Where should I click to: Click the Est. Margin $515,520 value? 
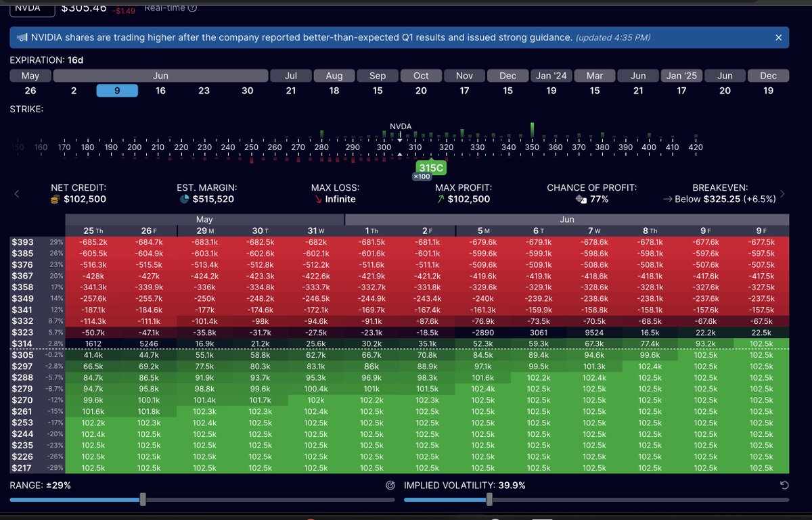pyautogui.click(x=215, y=199)
